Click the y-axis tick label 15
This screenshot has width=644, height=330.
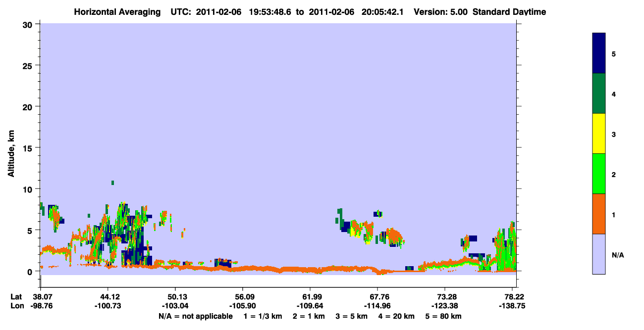click(29, 148)
